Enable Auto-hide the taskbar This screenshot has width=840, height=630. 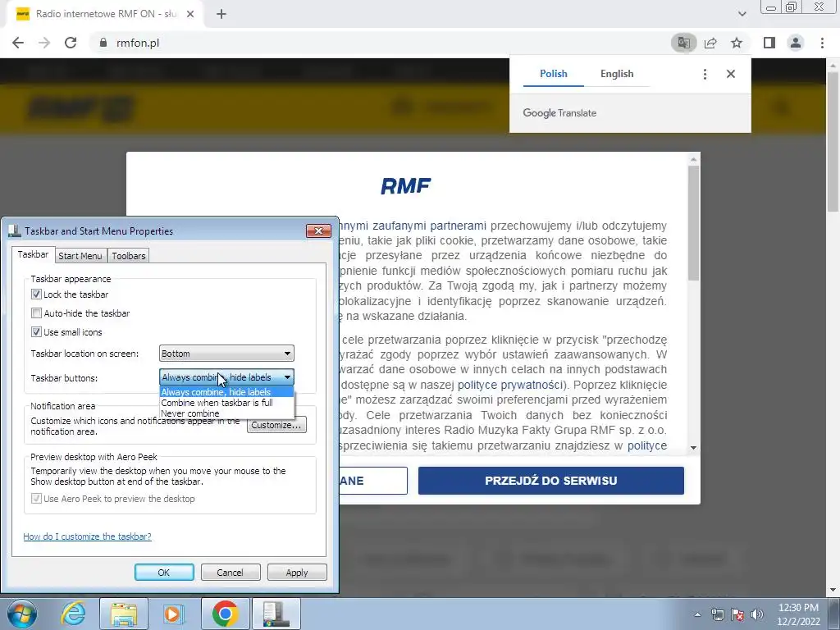point(36,313)
